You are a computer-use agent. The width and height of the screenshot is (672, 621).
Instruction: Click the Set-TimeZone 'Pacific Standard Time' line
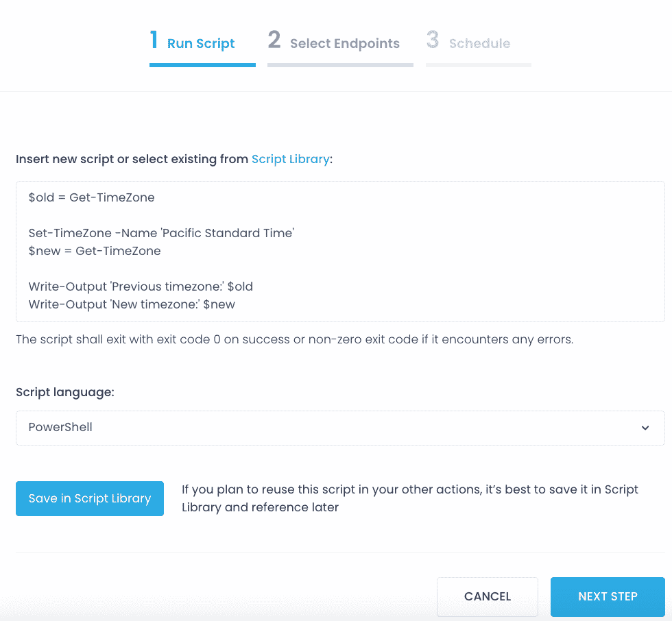[161, 233]
